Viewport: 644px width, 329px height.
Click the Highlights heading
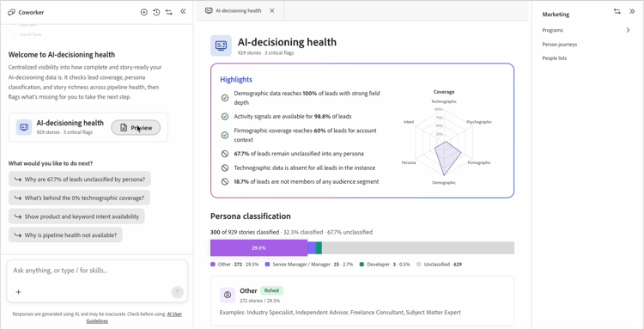[236, 80]
